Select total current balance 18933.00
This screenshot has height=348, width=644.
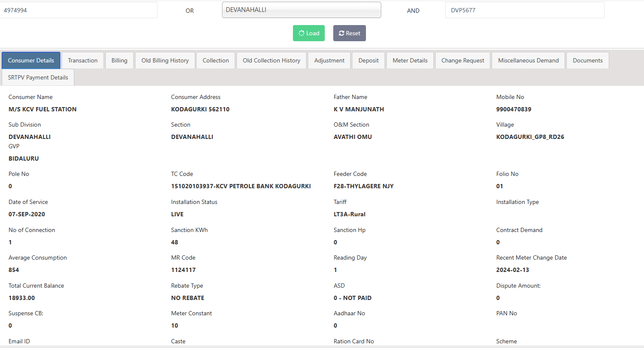22,298
